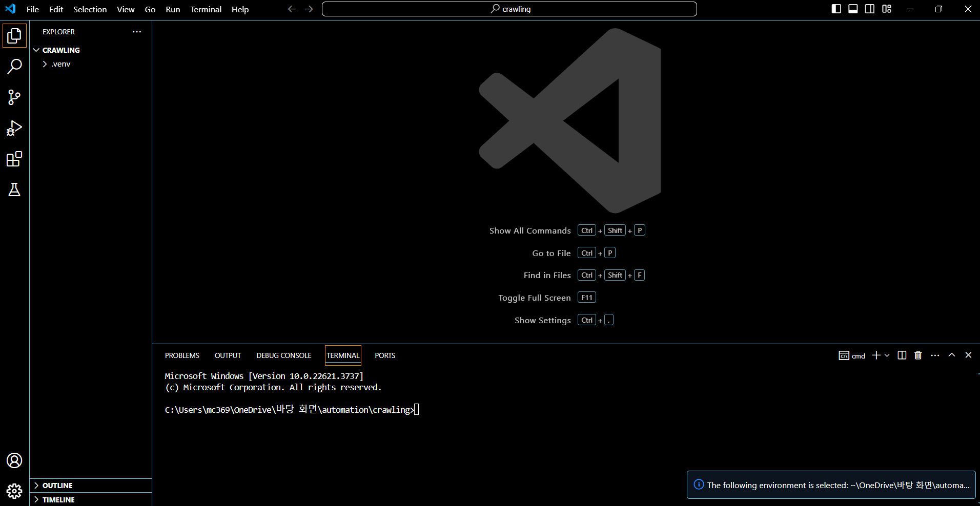Open the View menu
This screenshot has width=980, height=506.
[126, 9]
